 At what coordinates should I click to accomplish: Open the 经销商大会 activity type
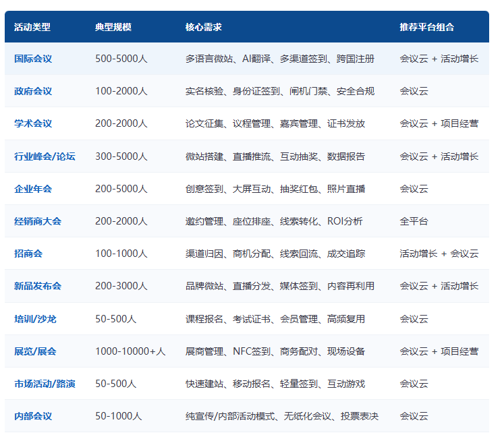(x=38, y=221)
